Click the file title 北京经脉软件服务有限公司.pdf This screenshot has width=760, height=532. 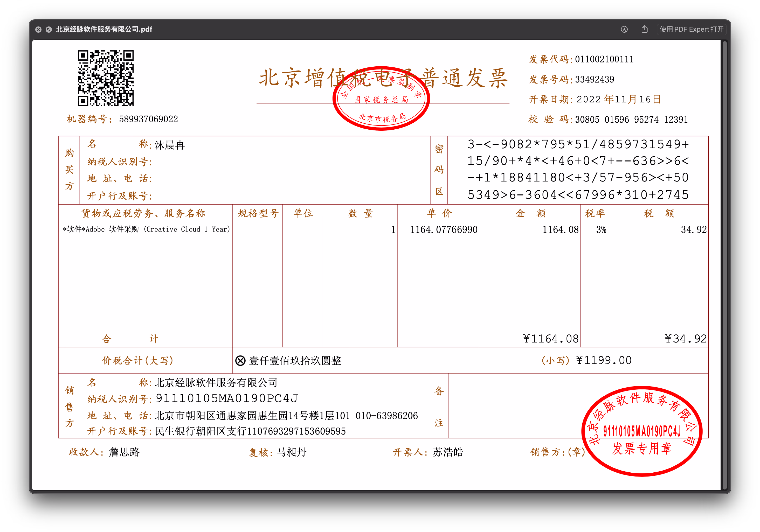pyautogui.click(x=104, y=30)
